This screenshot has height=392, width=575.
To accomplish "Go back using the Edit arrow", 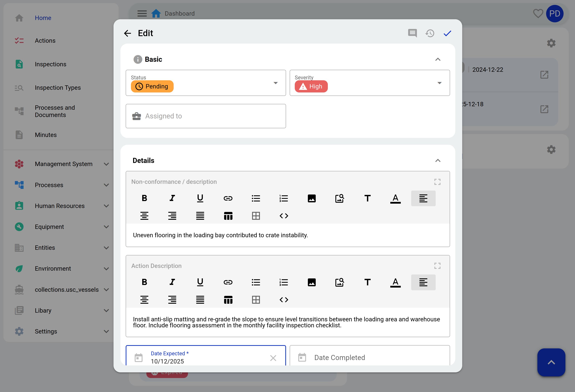I will 127,33.
